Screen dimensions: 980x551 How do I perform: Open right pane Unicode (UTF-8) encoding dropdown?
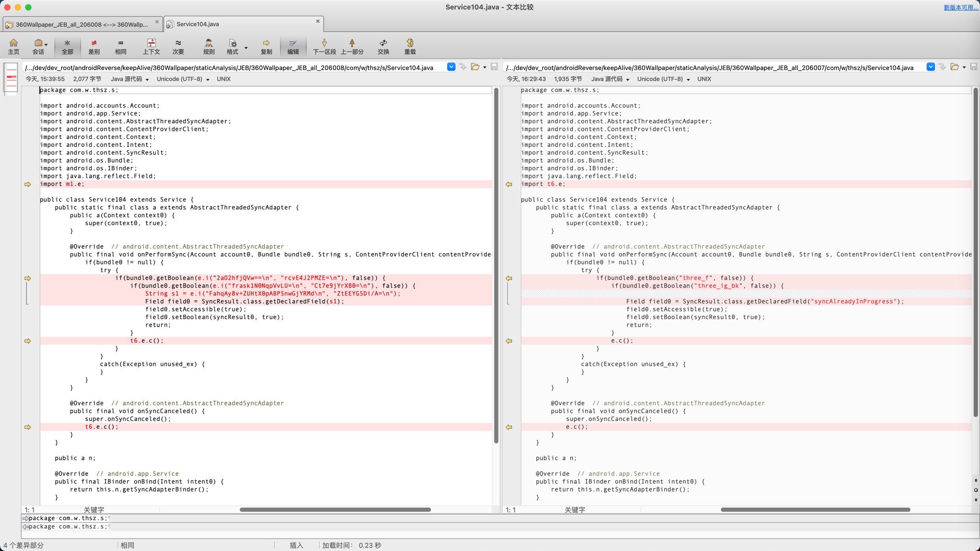pos(663,79)
